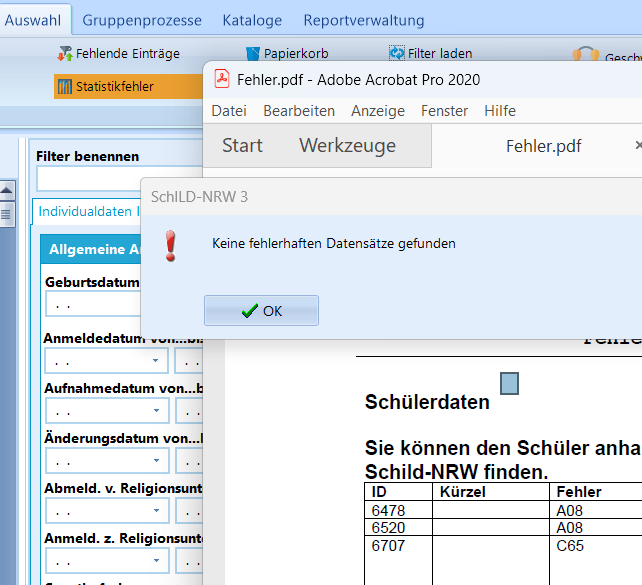
Task: Expand the Anmeldedatum from-date dropdown
Action: (x=156, y=361)
